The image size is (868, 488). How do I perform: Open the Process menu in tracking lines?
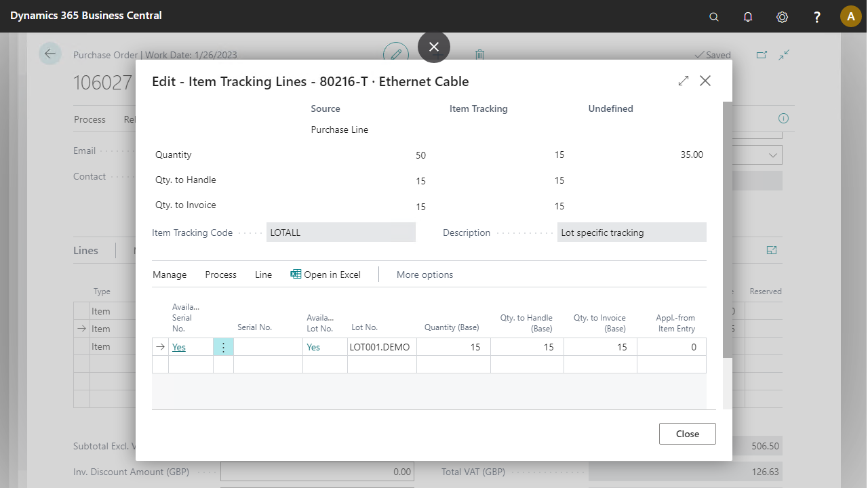(x=221, y=274)
